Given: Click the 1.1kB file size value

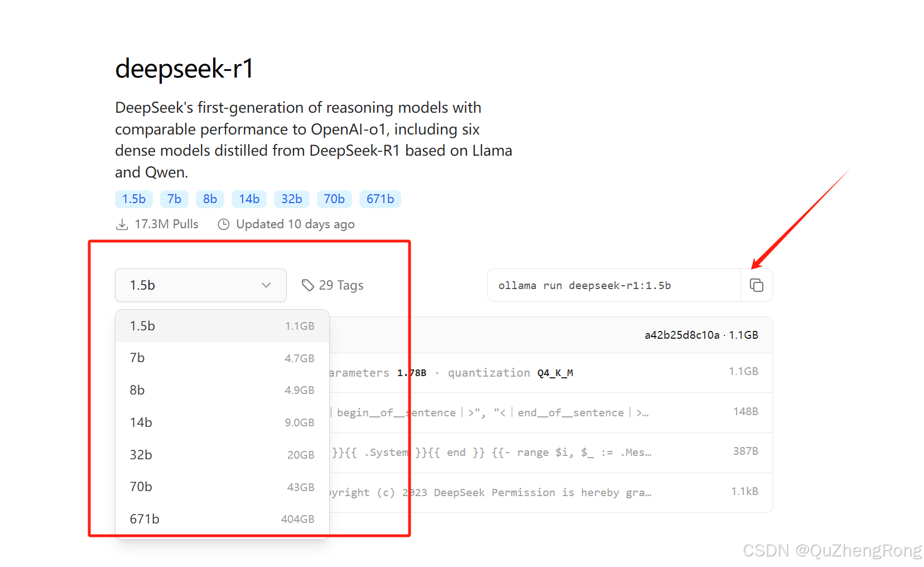Looking at the screenshot, I should point(745,491).
